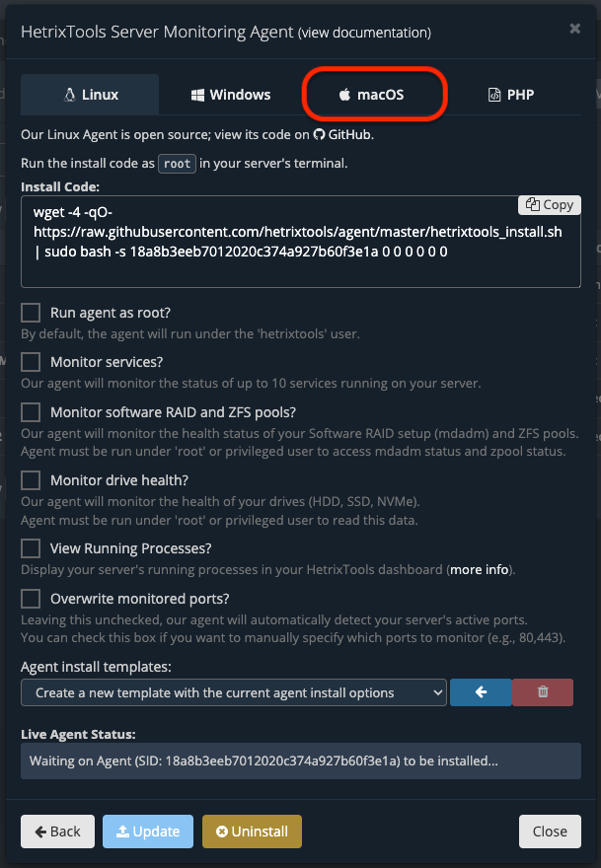Select the Linux tab

tap(90, 95)
